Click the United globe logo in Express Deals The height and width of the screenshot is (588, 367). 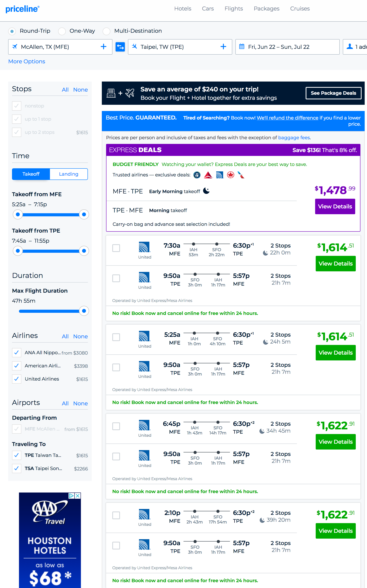click(220, 175)
